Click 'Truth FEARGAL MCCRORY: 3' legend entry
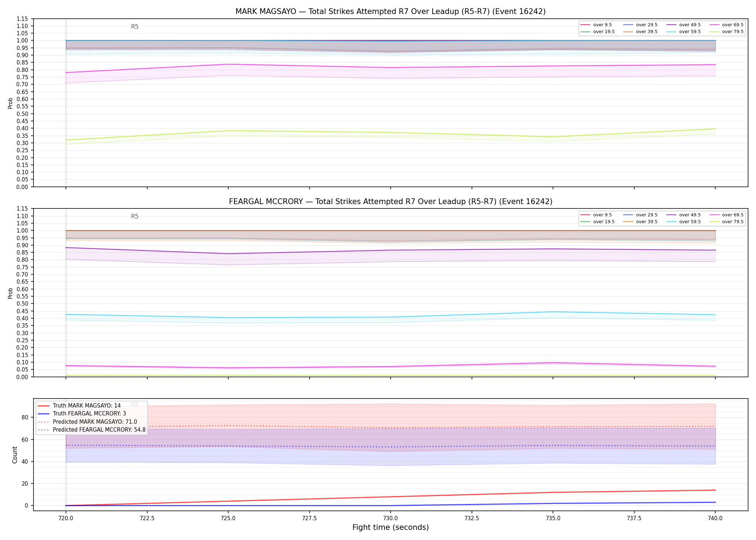Viewport: 756px width, 540px height. point(82,414)
